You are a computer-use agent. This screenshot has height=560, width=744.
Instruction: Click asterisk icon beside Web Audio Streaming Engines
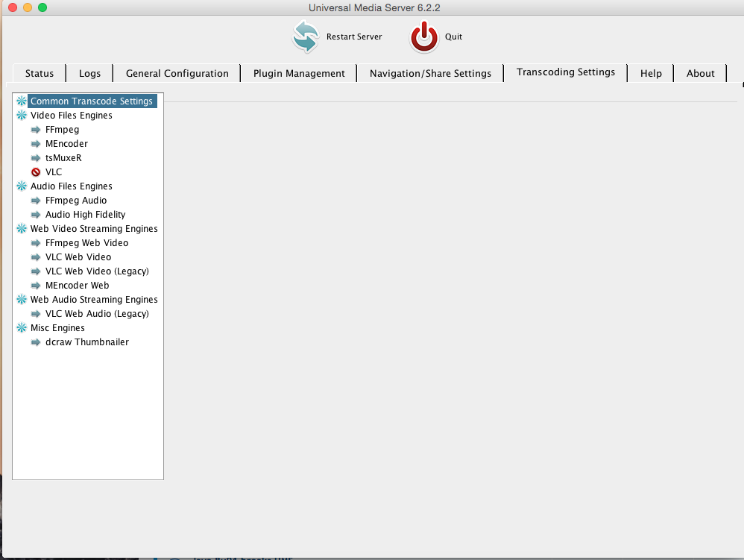coord(22,300)
